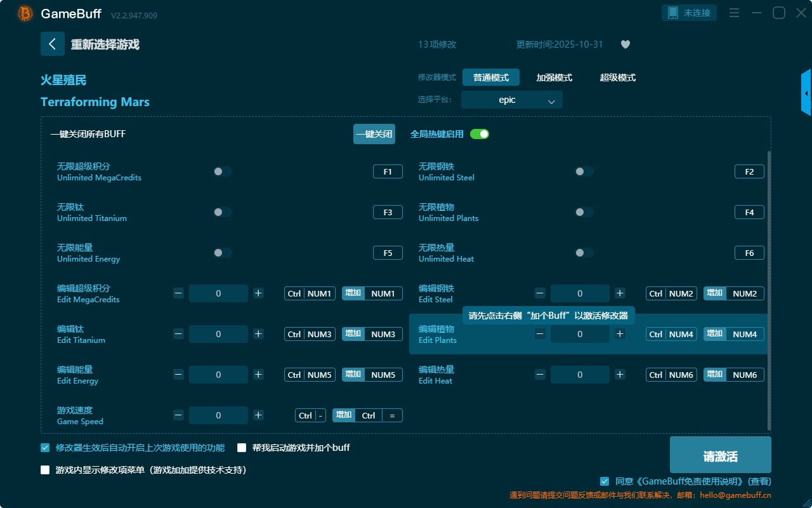Increase the Game Speed value with plus
812x508 pixels.
[258, 415]
